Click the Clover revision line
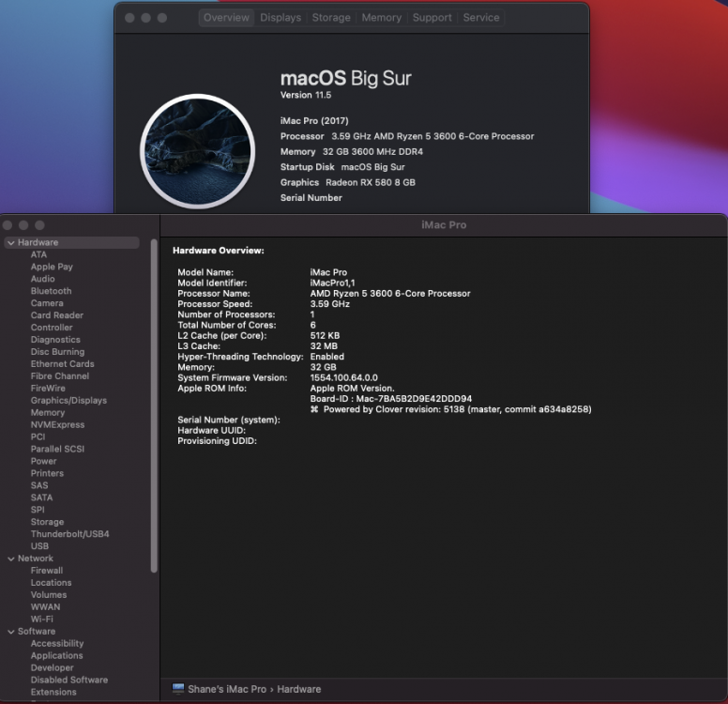The image size is (728, 704). coord(451,409)
